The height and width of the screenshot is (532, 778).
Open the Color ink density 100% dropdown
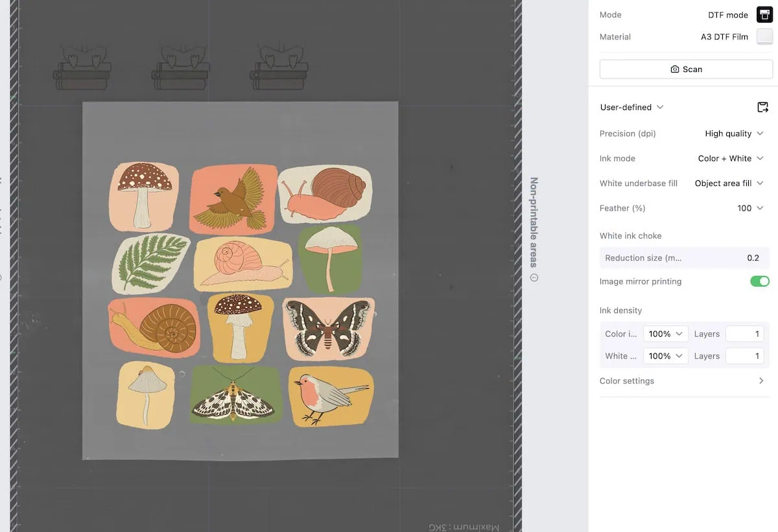point(666,334)
